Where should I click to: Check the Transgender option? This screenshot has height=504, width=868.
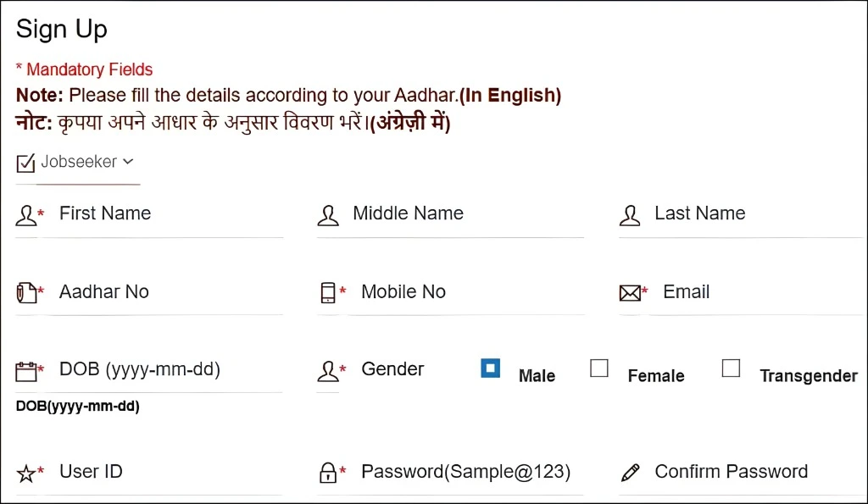(x=731, y=368)
